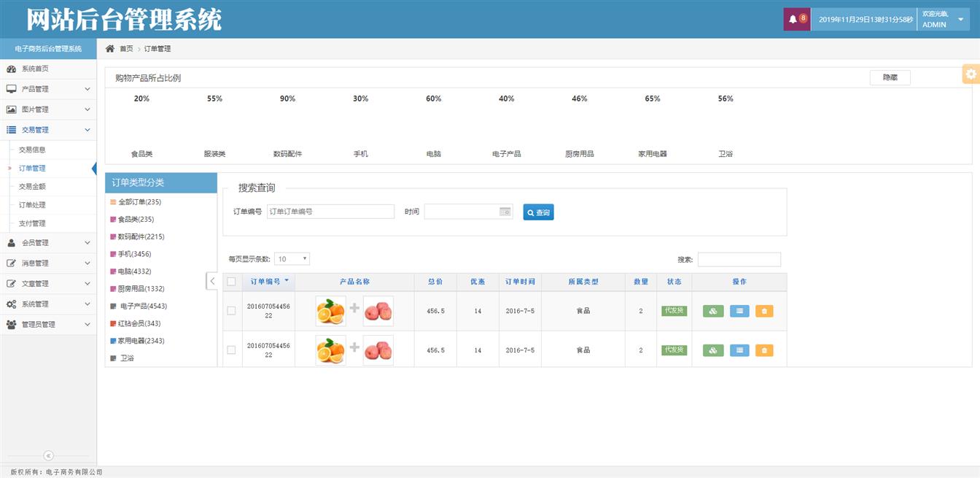Click the apple product thumbnail in first row
This screenshot has height=478, width=980.
click(x=378, y=311)
